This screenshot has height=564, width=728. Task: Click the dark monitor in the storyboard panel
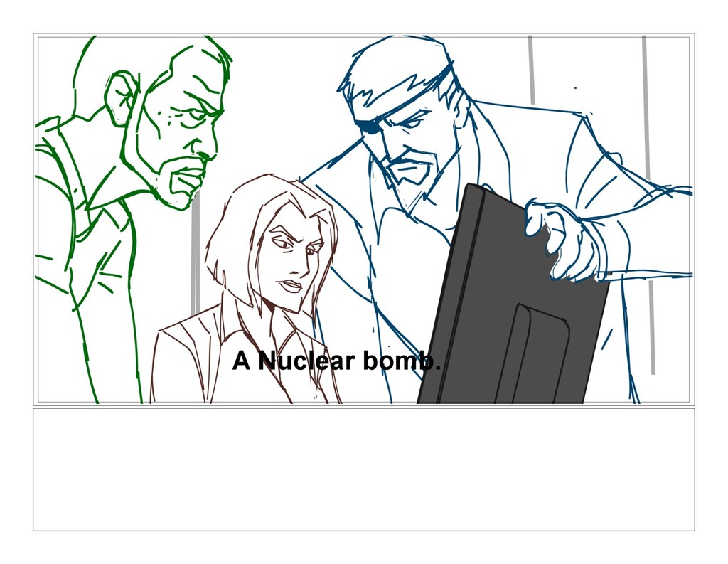[x=513, y=295]
